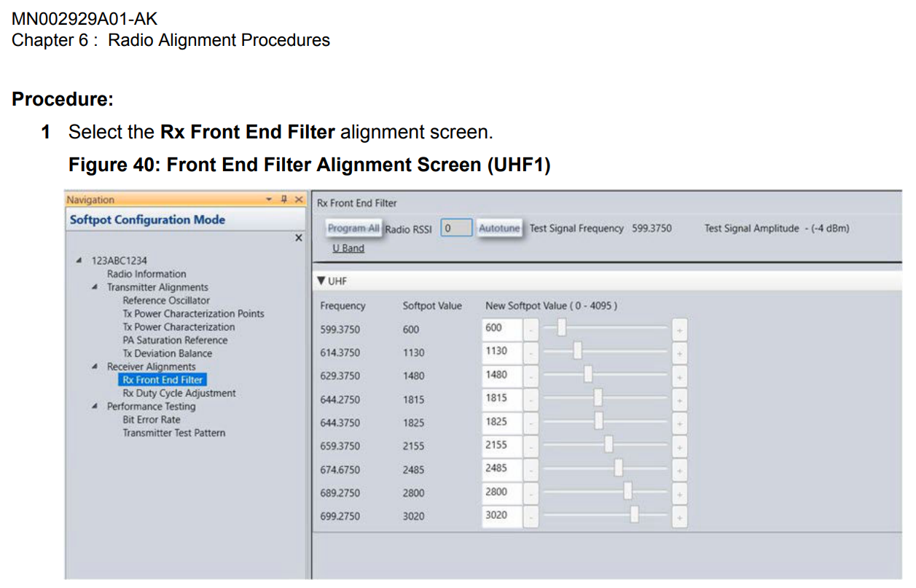This screenshot has width=916, height=588.
Task: Click softpot input for 629.3750
Action: tap(502, 375)
